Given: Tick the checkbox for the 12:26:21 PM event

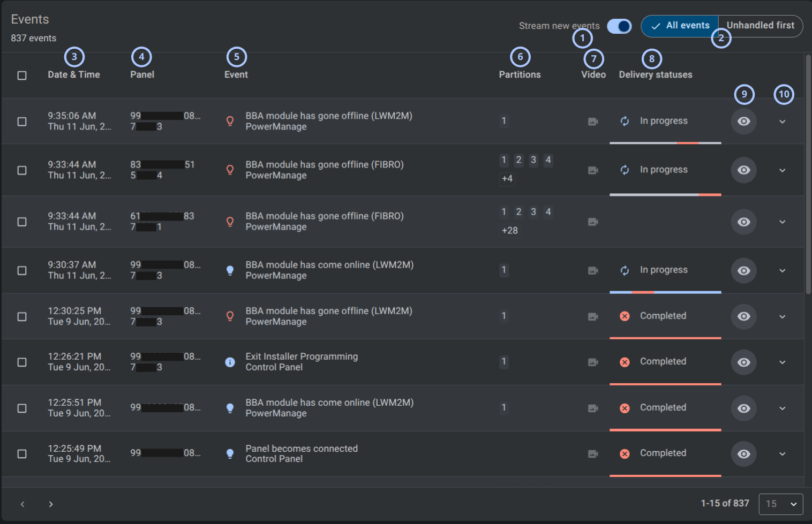Looking at the screenshot, I should [22, 362].
